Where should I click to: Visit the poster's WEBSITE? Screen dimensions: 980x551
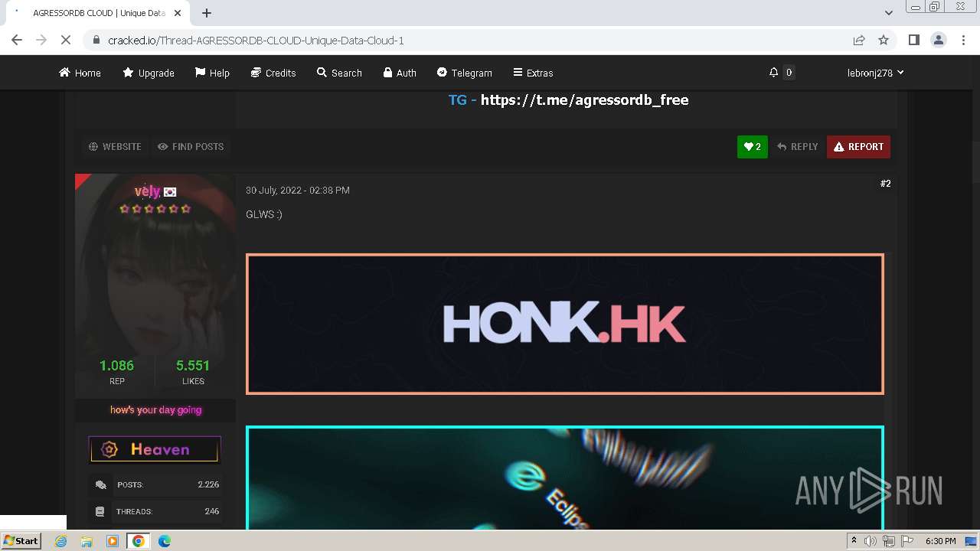tap(115, 146)
